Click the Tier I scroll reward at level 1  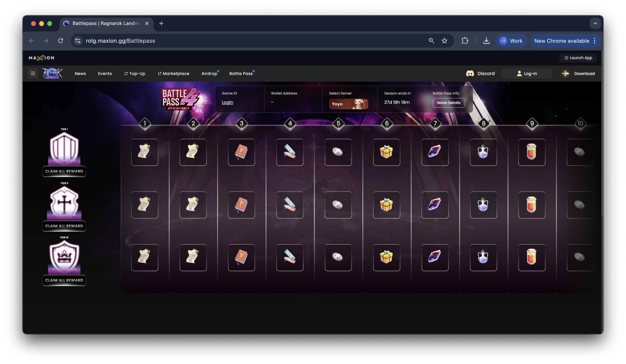point(145,152)
